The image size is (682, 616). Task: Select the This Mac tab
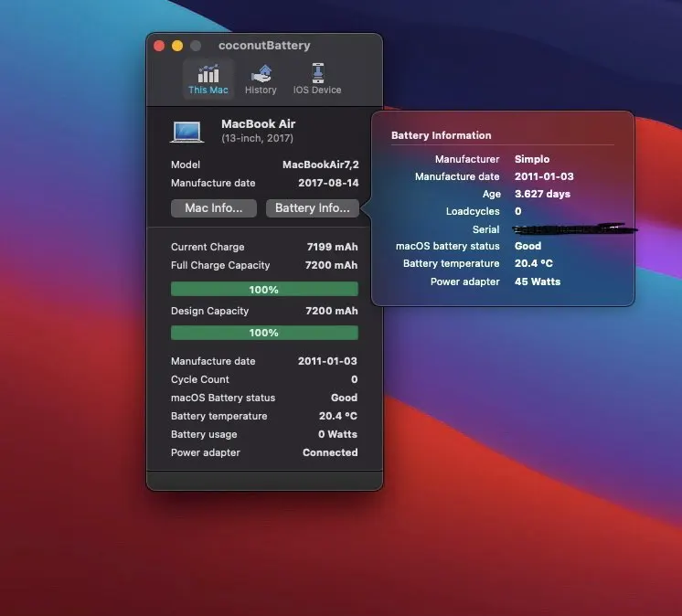208,80
